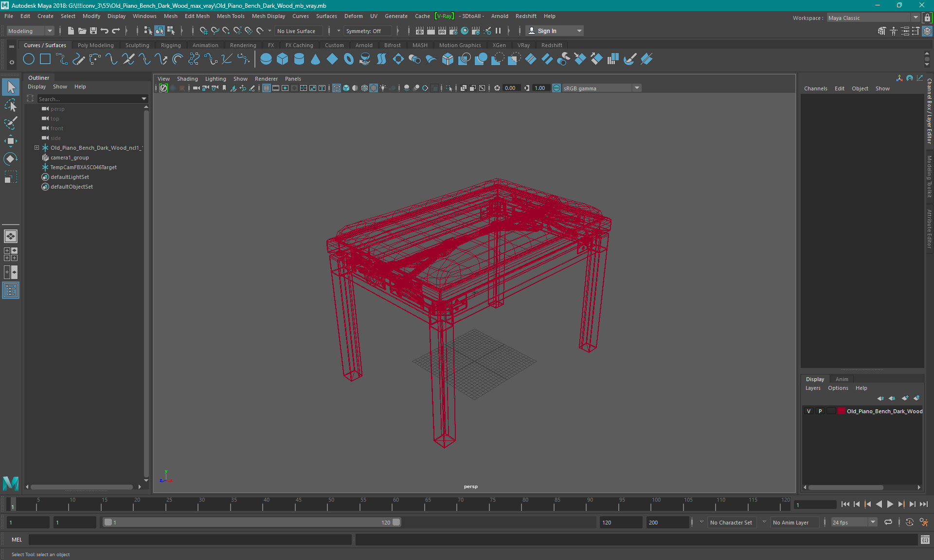Activate the Paint Selection tool
934x560 pixels.
11,122
